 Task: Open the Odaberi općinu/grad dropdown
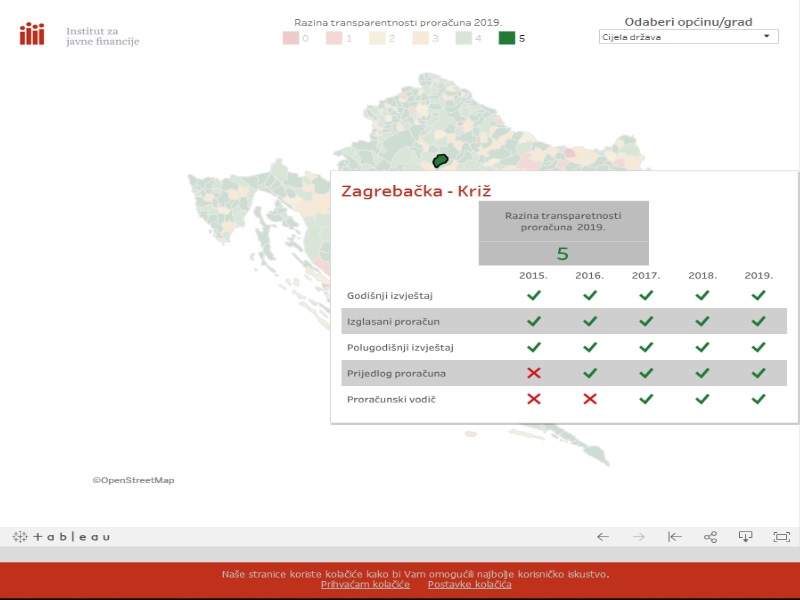tap(687, 37)
